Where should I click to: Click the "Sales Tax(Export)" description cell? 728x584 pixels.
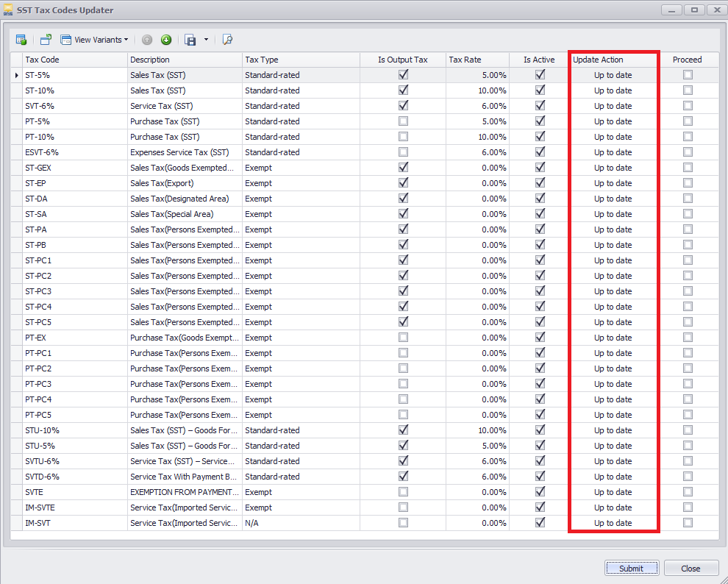(185, 183)
